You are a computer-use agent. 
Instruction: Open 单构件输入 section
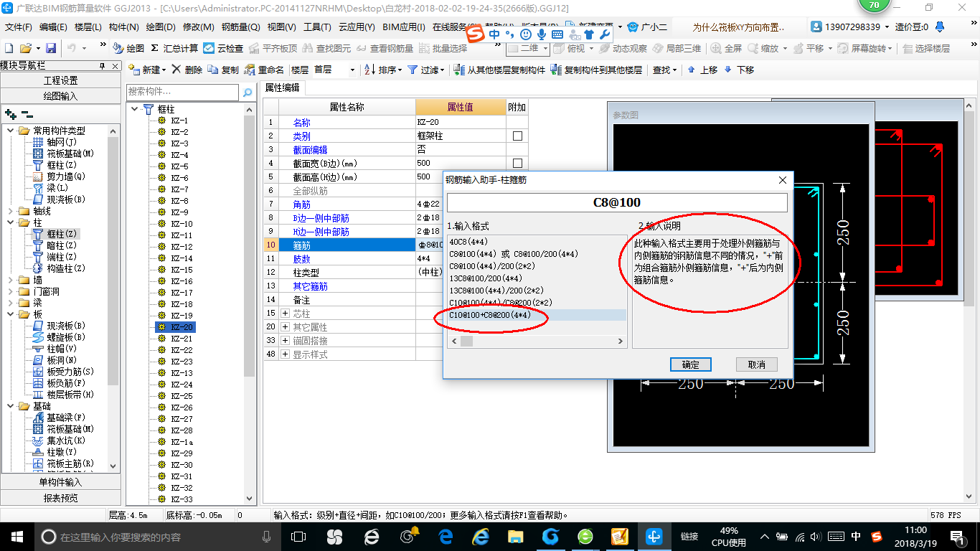coord(60,482)
